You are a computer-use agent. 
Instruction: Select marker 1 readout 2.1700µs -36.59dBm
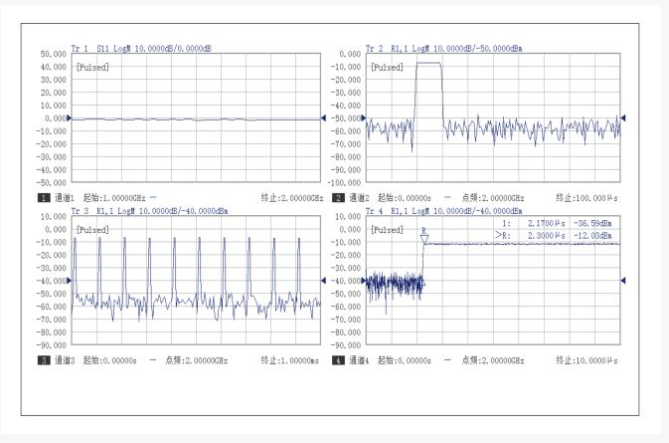click(557, 223)
